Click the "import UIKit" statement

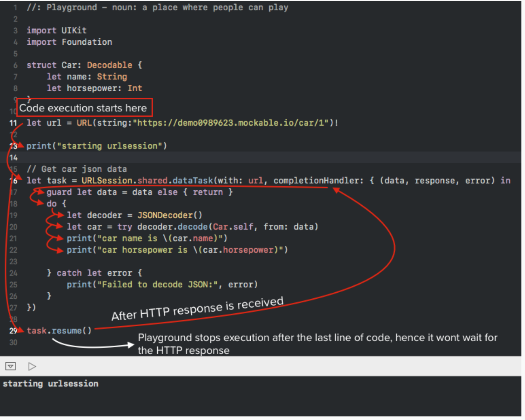click(x=57, y=30)
